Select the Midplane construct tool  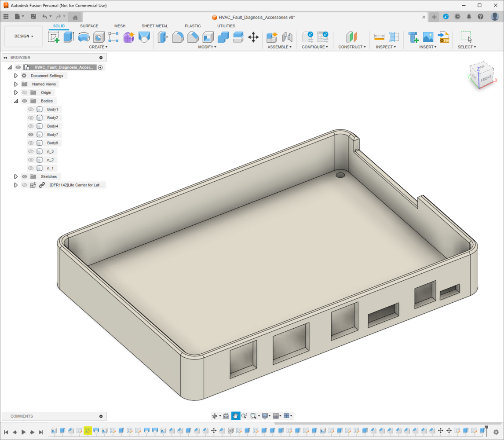[352, 37]
